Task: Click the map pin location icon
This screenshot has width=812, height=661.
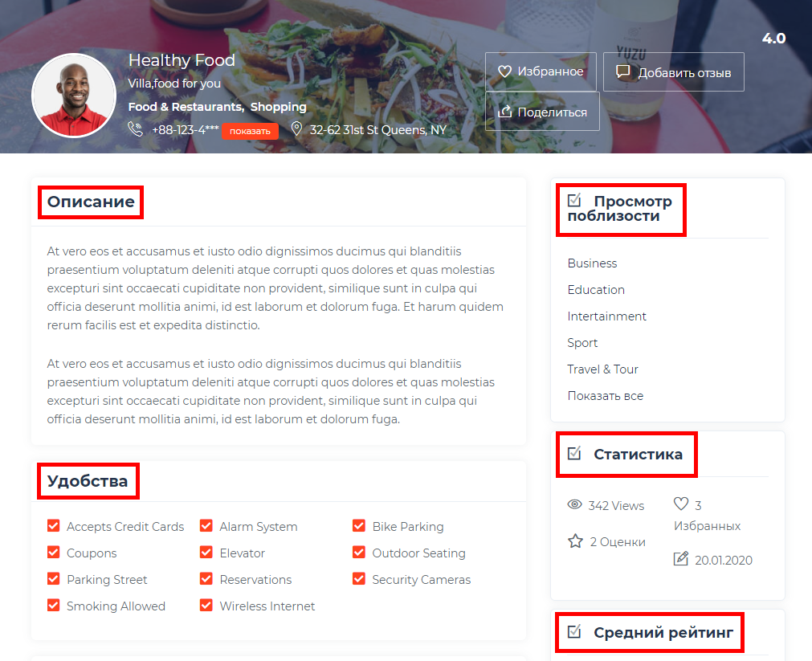Action: point(296,129)
